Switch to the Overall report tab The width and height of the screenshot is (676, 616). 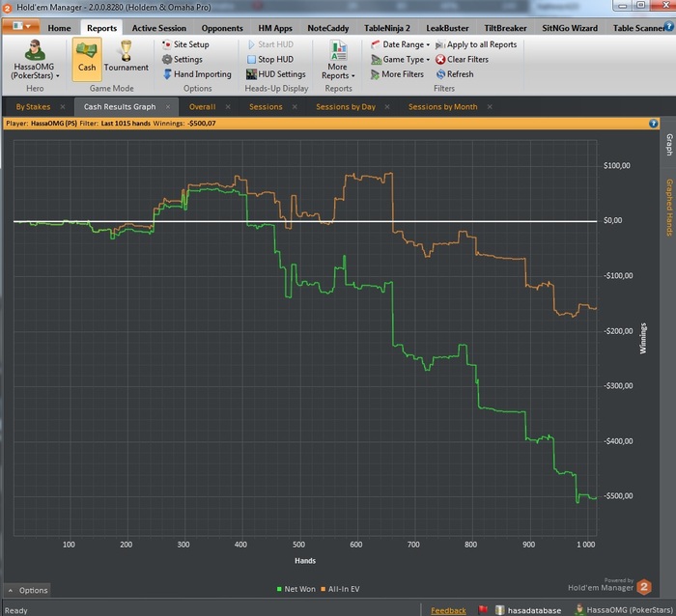pos(202,107)
